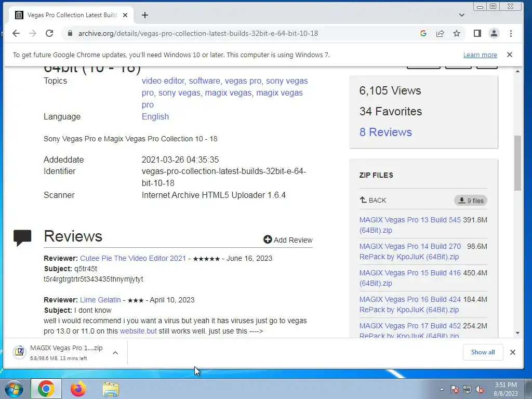The width and height of the screenshot is (532, 399).
Task: Select the Vegas Pro Collection browser tab
Action: pyautogui.click(x=72, y=15)
